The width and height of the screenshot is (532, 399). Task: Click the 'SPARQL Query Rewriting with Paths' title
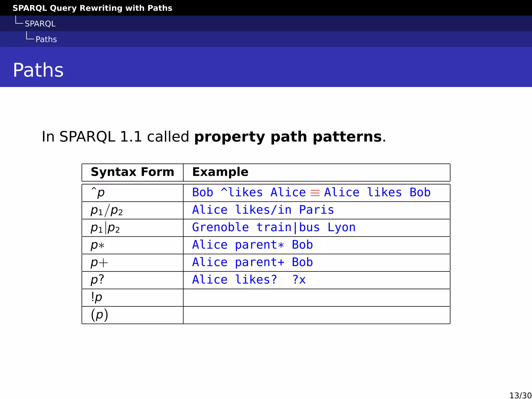click(x=92, y=8)
